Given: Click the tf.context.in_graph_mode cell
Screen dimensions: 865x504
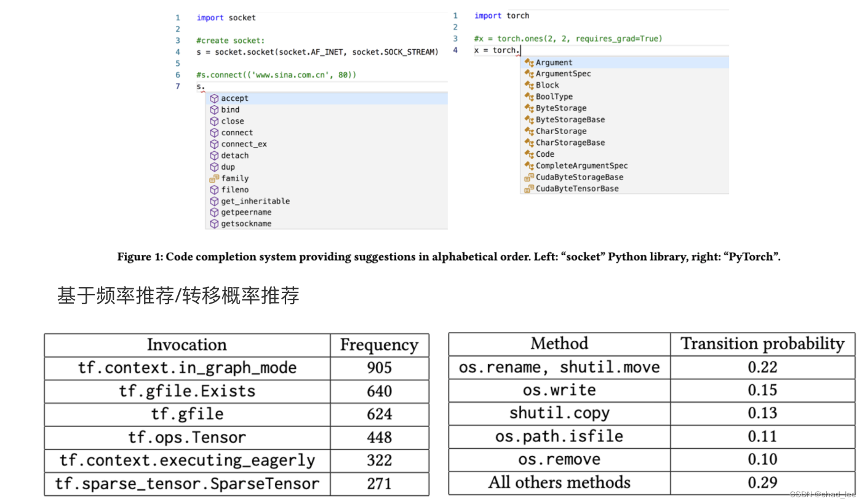Looking at the screenshot, I should (x=187, y=368).
